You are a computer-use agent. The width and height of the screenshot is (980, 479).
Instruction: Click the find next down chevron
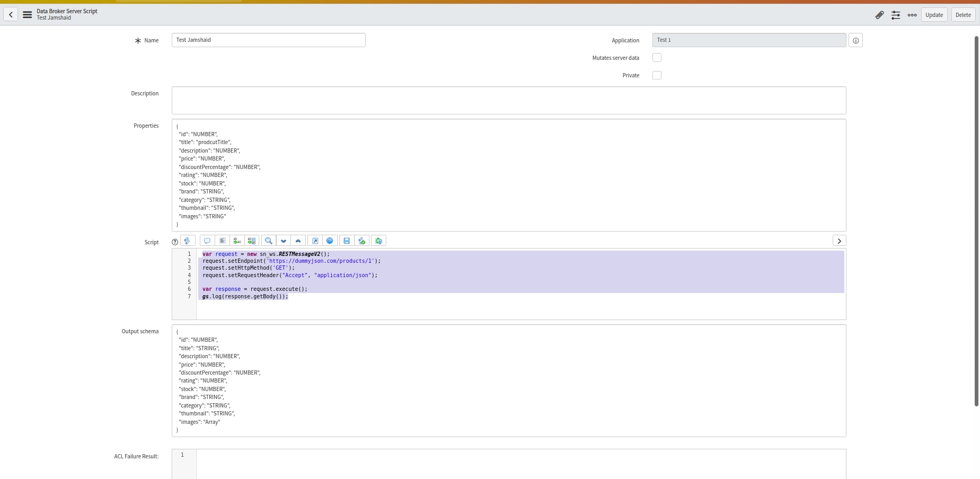tap(284, 241)
